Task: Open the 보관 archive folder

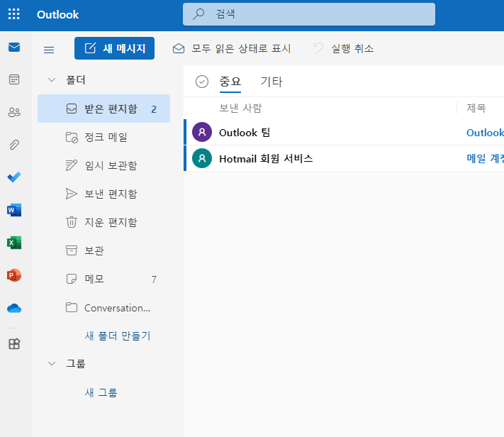Action: (x=103, y=250)
